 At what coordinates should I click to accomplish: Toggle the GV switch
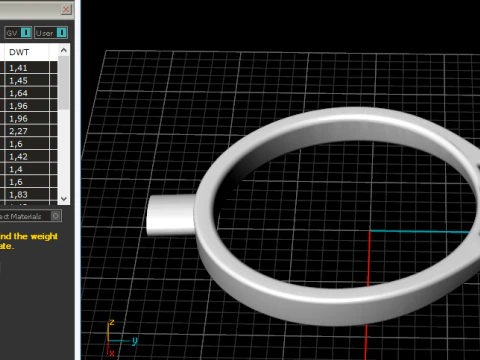pos(18,33)
